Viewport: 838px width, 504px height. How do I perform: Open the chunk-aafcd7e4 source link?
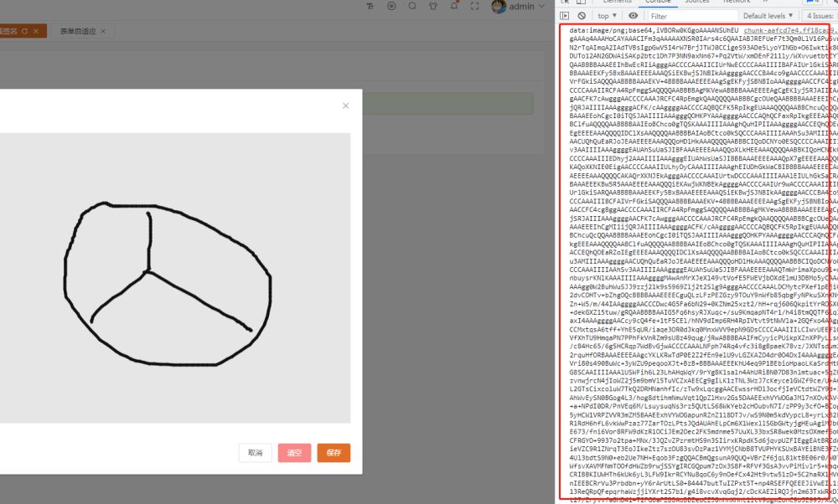(790, 30)
